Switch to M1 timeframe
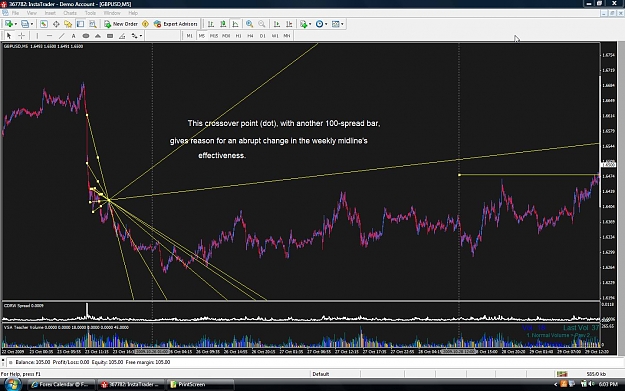The height and width of the screenshot is (391, 625). (189, 36)
